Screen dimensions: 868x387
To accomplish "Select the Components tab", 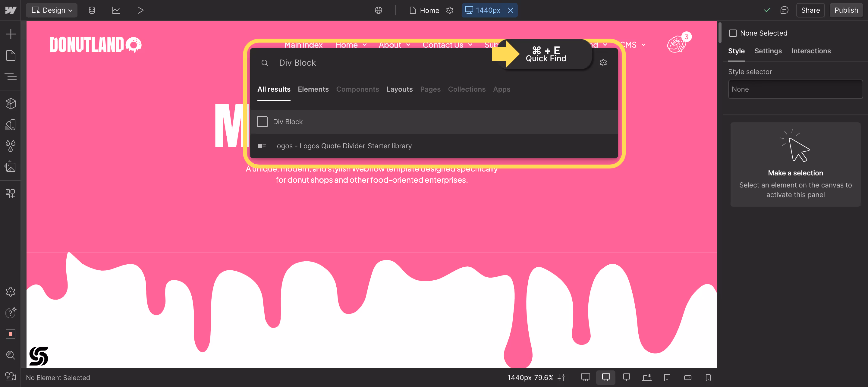I will point(357,89).
